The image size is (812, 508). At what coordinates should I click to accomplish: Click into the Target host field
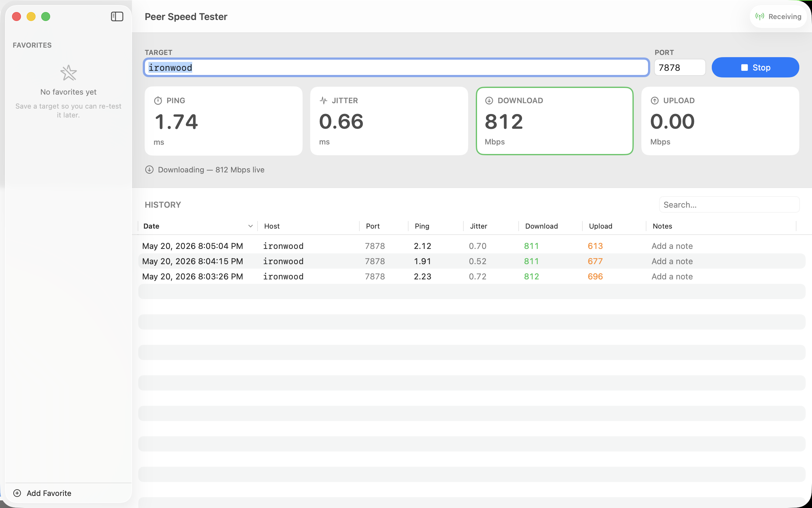[x=396, y=68]
